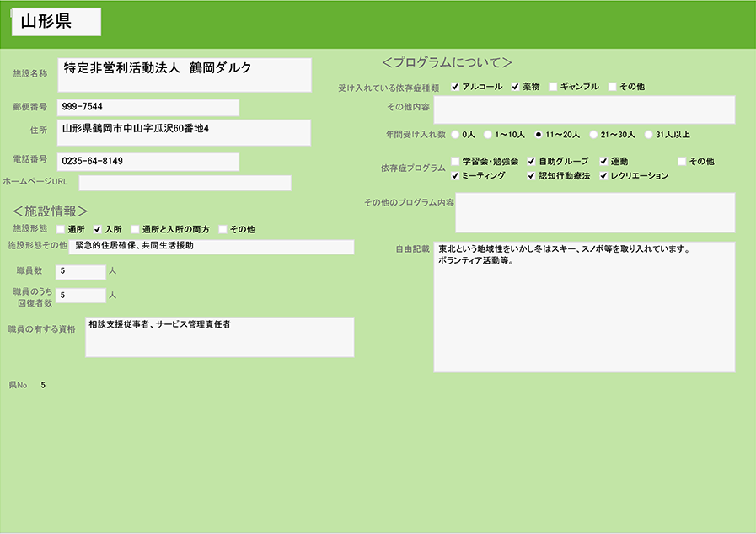The width and height of the screenshot is (756, 534).
Task: Uncheck the レクリエーション checkbox
Action: coord(603,176)
